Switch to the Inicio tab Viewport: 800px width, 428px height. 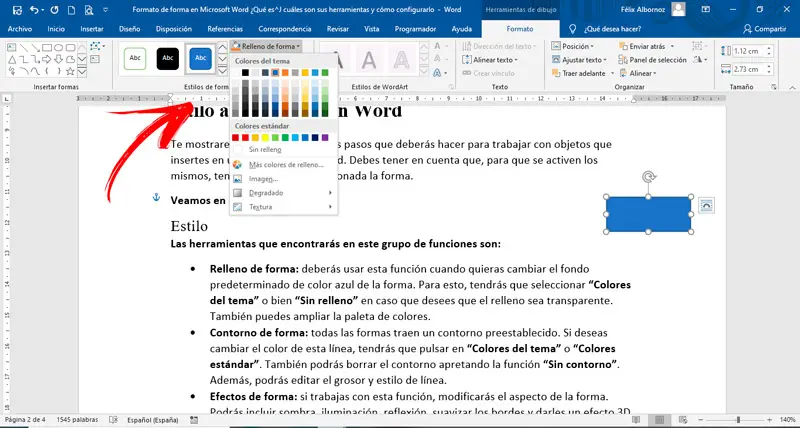56,29
